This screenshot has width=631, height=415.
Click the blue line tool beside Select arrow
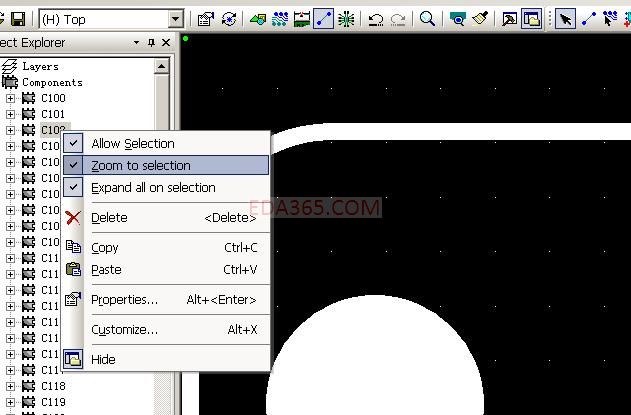pos(589,19)
